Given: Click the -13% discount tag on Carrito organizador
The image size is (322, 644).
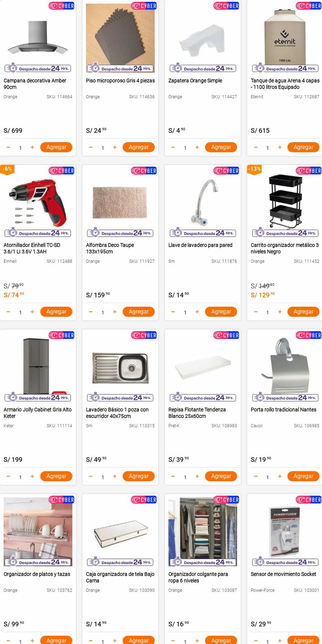Looking at the screenshot, I should (254, 169).
